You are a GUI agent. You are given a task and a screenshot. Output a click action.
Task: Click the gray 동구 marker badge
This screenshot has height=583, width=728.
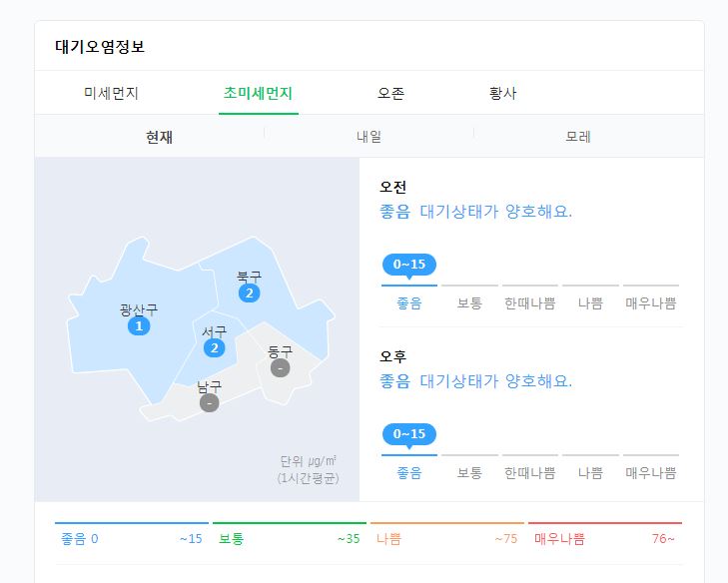[281, 367]
